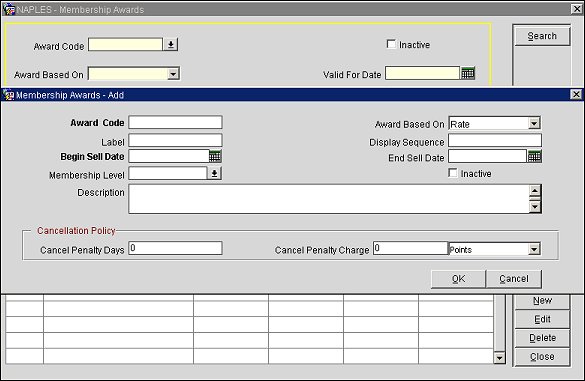Expand the Cancel Penalty Charge Points dropdown
Screen dimensions: 585x381
click(x=534, y=249)
